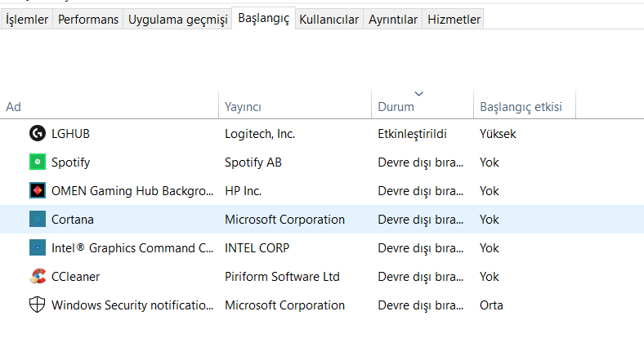Click the Intel Graphics Command Center icon
This screenshot has height=356, width=644.
point(37,247)
